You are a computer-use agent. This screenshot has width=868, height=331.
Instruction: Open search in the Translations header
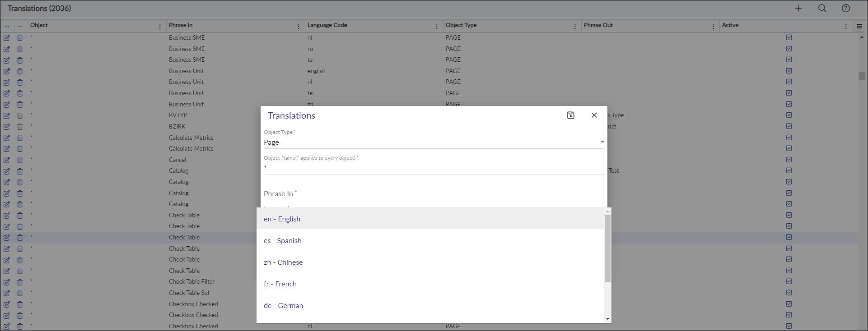pyautogui.click(x=822, y=8)
